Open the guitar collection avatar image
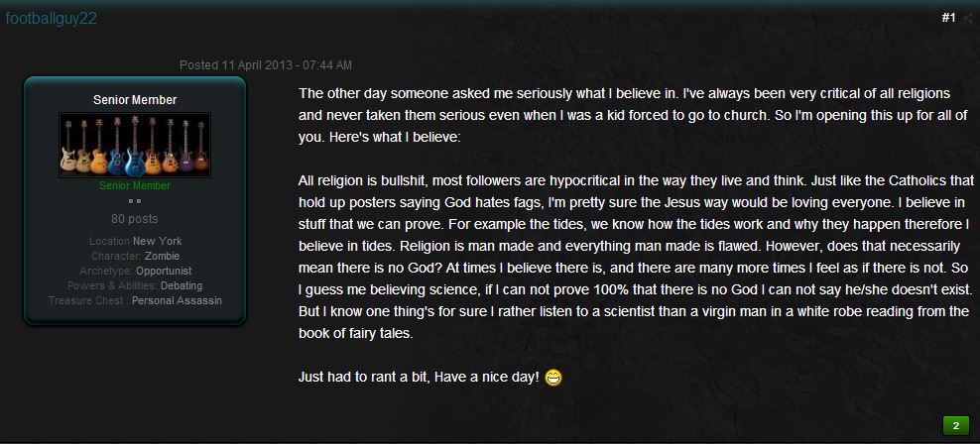 [134, 145]
